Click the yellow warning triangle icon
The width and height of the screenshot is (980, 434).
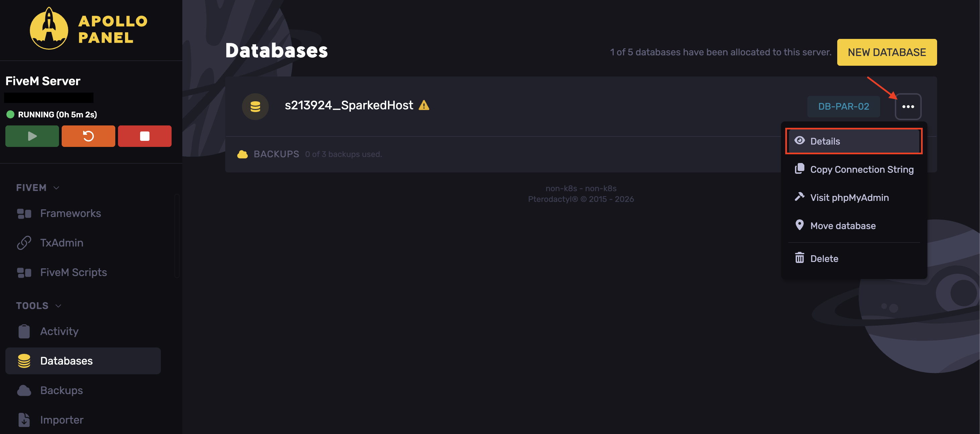(x=424, y=105)
